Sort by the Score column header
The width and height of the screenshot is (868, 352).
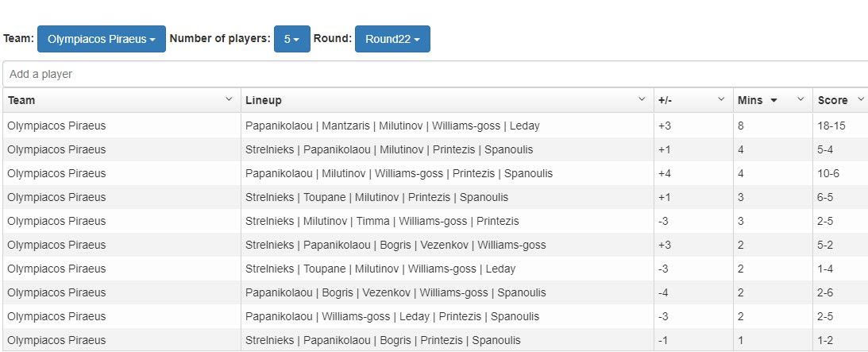tap(832, 100)
